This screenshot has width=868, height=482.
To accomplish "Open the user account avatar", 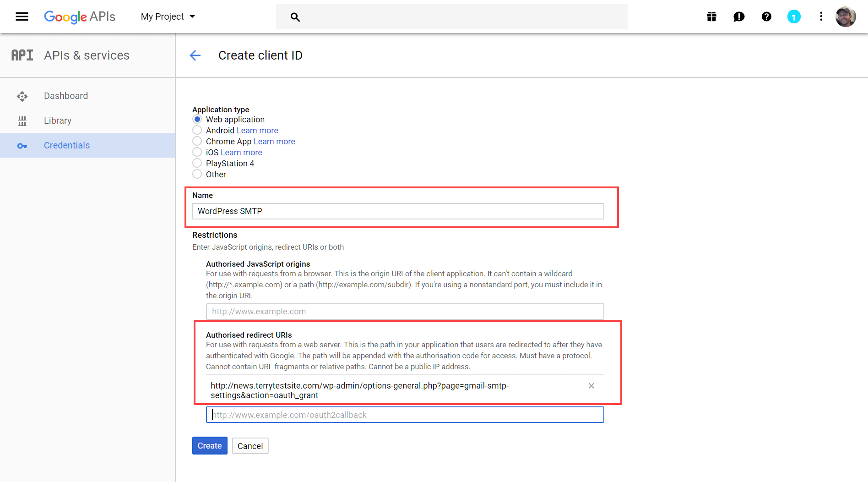I will click(845, 17).
